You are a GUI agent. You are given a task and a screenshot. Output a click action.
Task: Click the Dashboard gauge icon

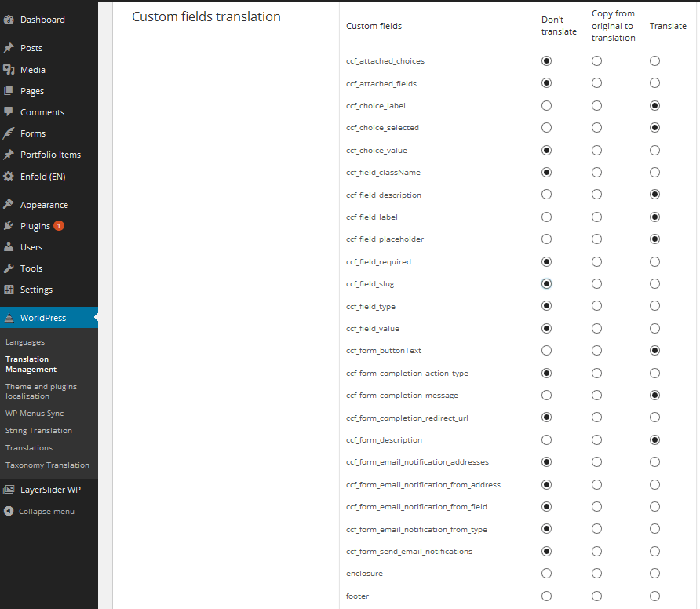point(9,20)
